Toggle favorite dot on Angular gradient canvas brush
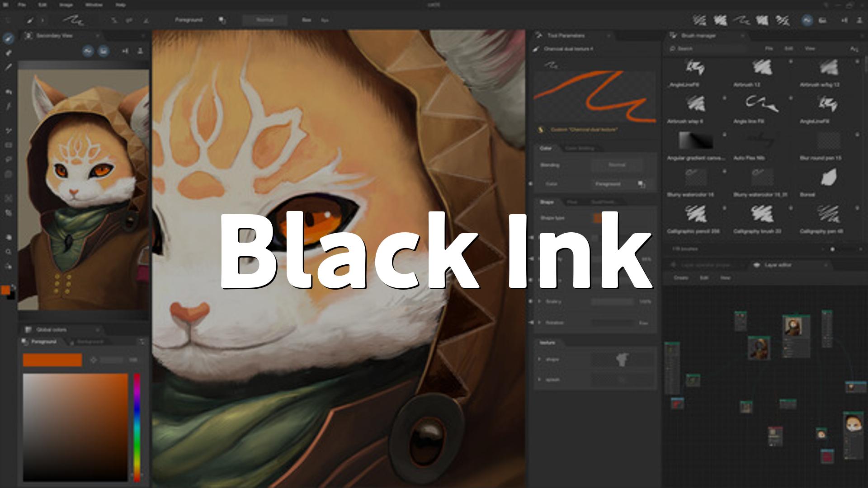Image resolution: width=868 pixels, height=488 pixels. 725,134
